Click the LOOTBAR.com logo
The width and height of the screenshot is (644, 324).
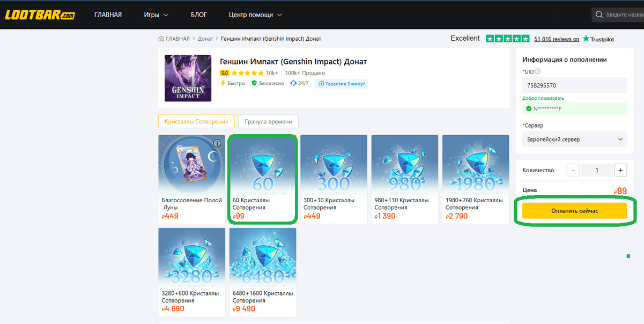pos(40,14)
